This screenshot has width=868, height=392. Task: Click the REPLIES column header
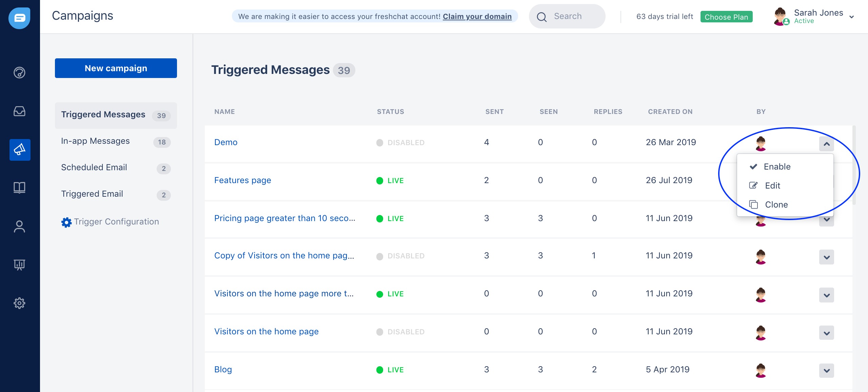tap(608, 112)
